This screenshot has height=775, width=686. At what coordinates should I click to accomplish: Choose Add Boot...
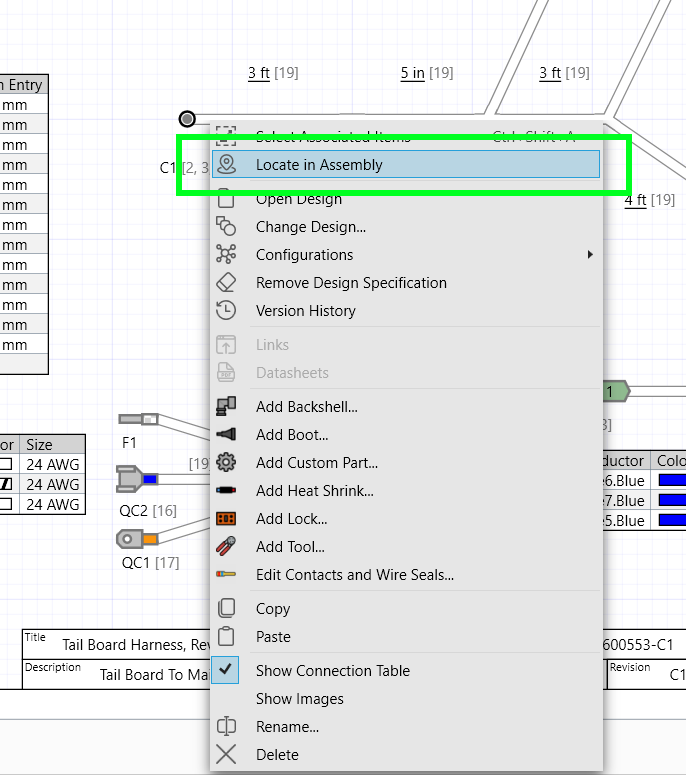[406, 434]
